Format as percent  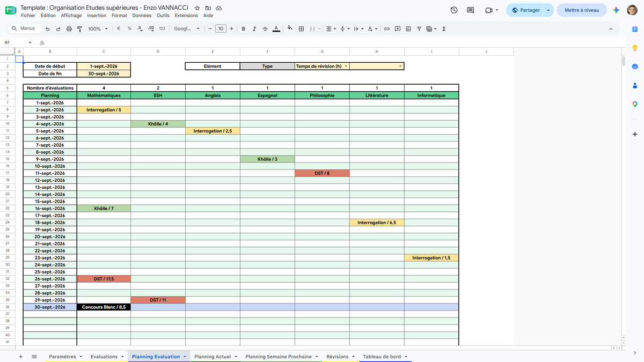(129, 29)
